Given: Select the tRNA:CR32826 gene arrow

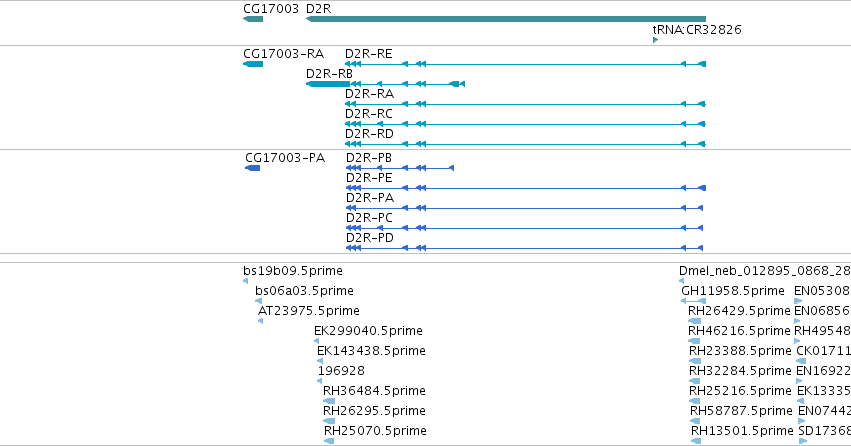Looking at the screenshot, I should [x=656, y=40].
